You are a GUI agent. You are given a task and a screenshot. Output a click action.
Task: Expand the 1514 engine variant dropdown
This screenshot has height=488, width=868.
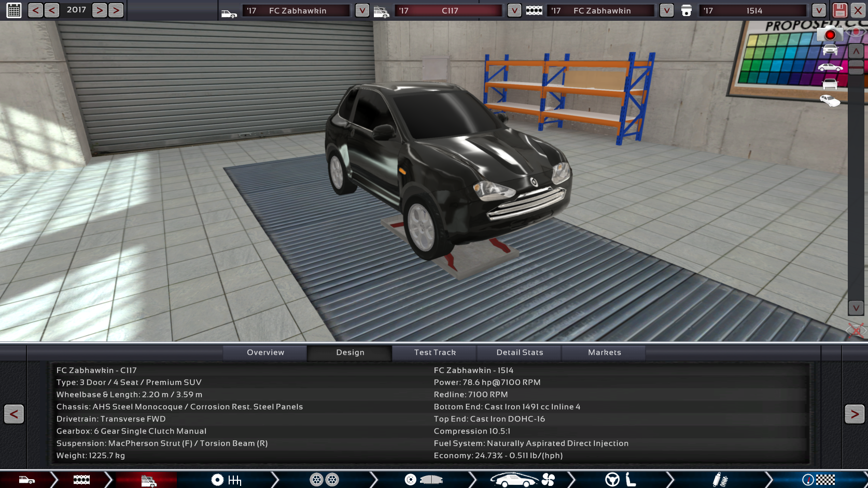tap(818, 10)
